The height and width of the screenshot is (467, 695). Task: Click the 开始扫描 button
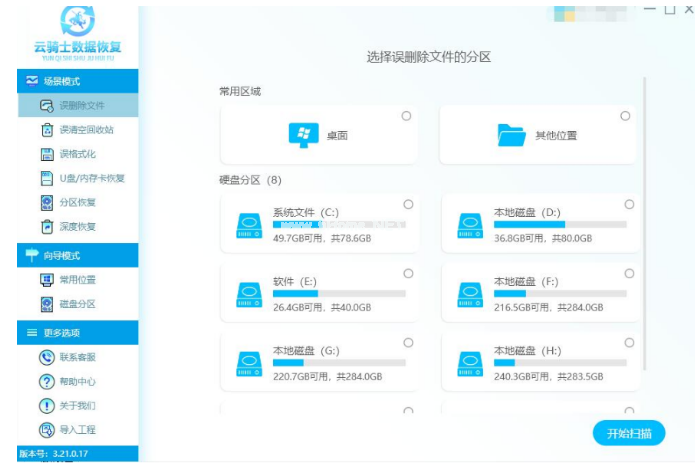(628, 433)
